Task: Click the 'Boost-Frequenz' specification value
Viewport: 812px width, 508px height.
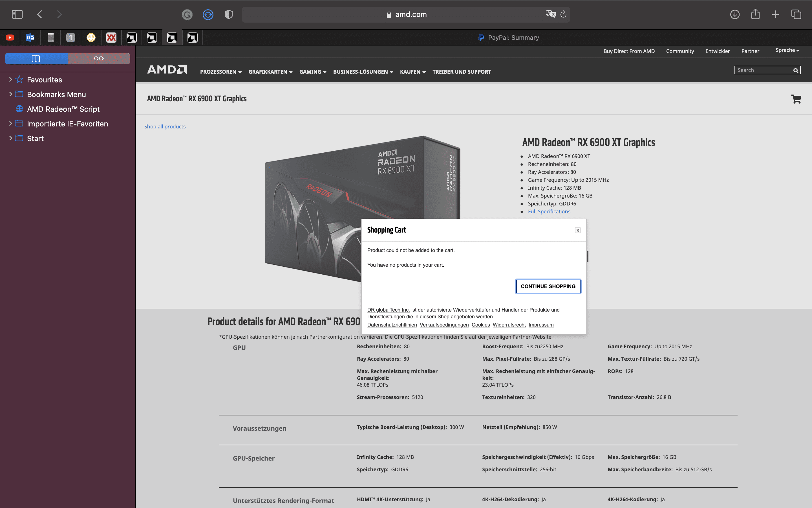Action: pyautogui.click(x=545, y=346)
